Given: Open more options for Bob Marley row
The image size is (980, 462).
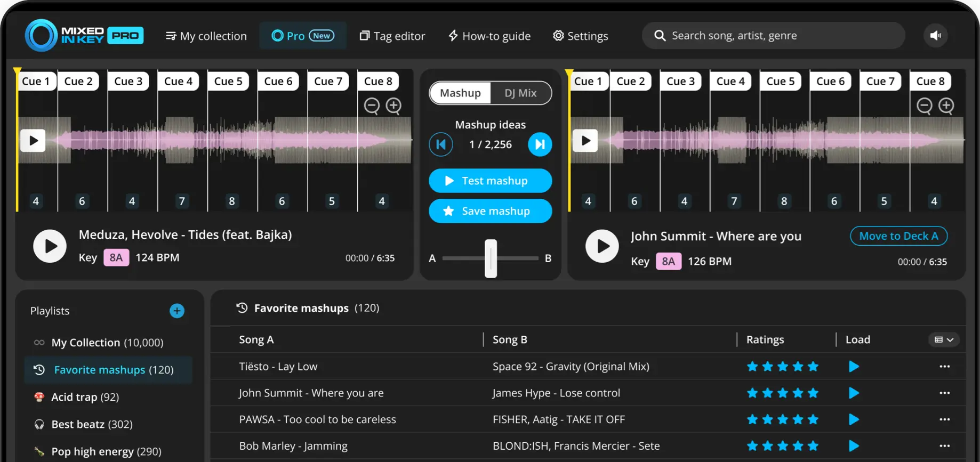Looking at the screenshot, I should coord(944,446).
